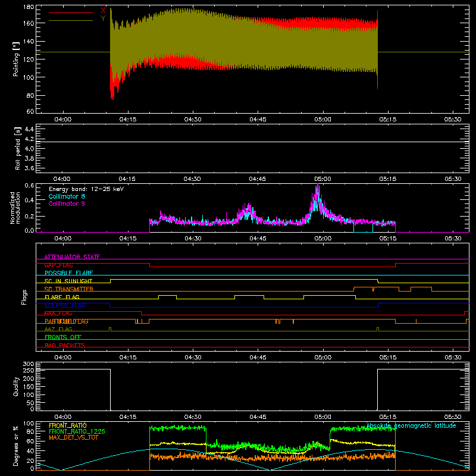This screenshot has width=476, height=476.
Task: Click the orange MAX_DET_VS_TOT legend
Action: click(x=74, y=437)
